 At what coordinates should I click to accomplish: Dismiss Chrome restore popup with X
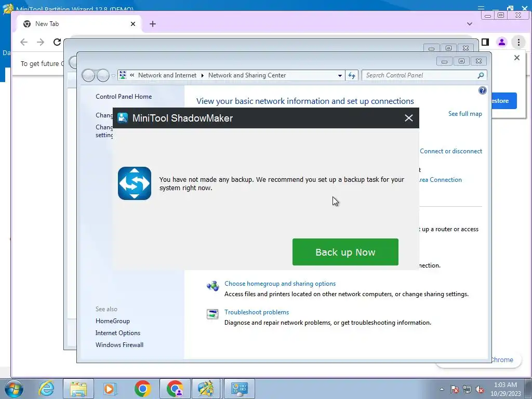(517, 58)
